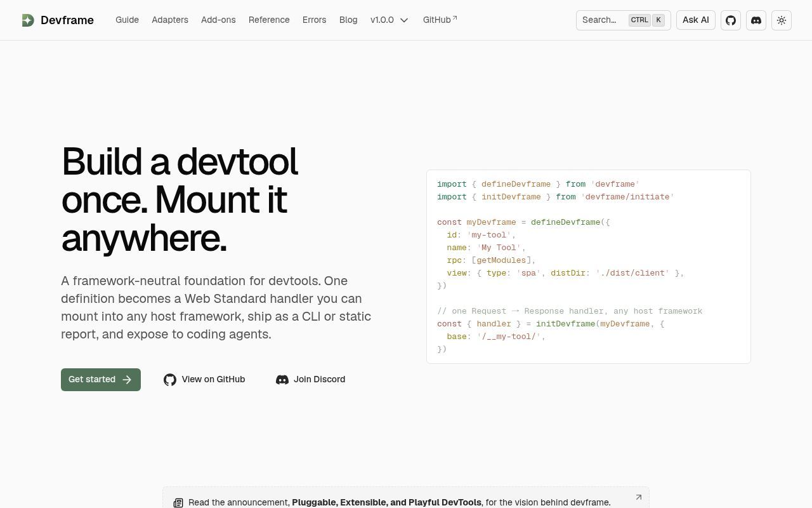Go to the Adapters page
This screenshot has height=508, width=812.
click(x=170, y=20)
